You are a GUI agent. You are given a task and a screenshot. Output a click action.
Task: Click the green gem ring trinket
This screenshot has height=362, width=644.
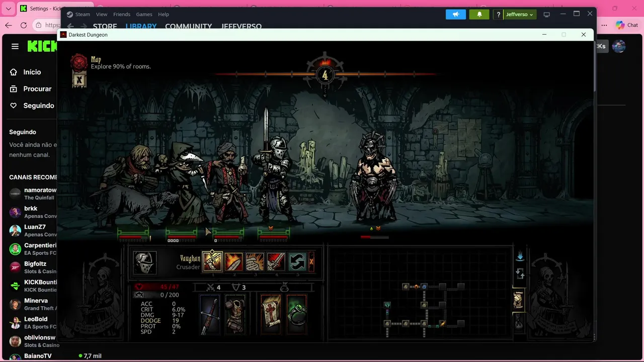(x=296, y=315)
